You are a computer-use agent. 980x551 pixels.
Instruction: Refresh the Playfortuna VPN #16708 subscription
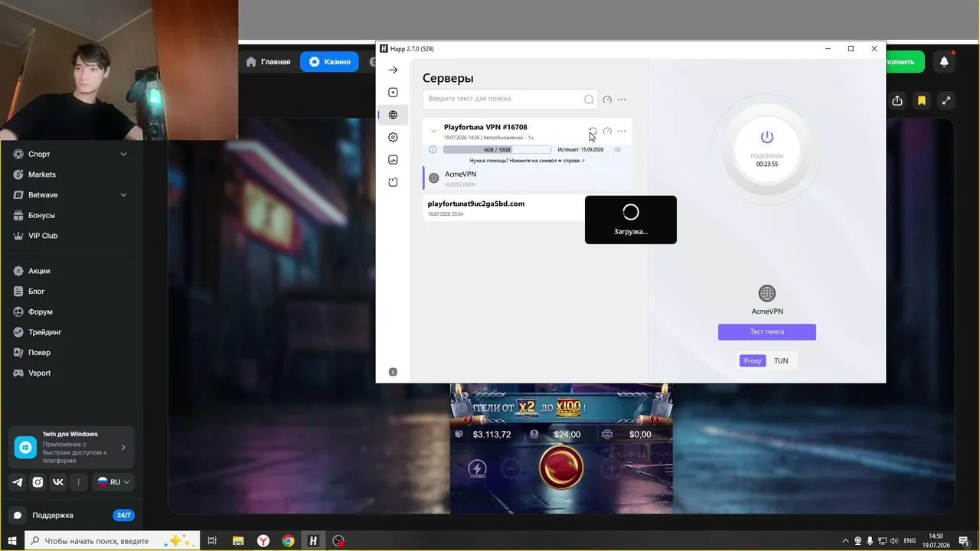[x=593, y=131]
